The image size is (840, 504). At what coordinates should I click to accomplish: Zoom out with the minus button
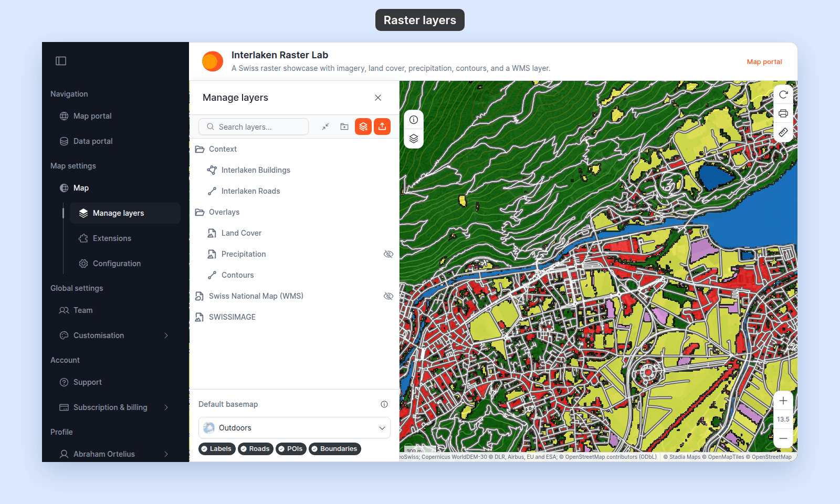tap(783, 438)
